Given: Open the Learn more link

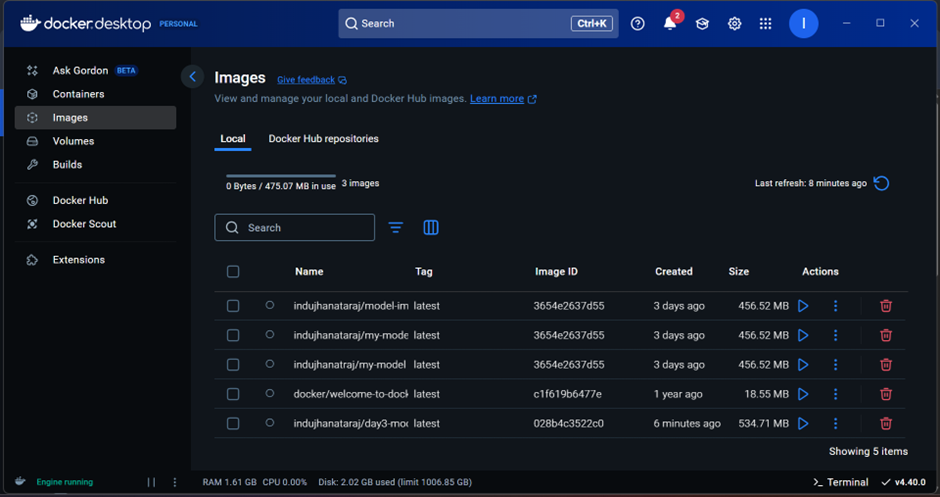Looking at the screenshot, I should [x=503, y=99].
